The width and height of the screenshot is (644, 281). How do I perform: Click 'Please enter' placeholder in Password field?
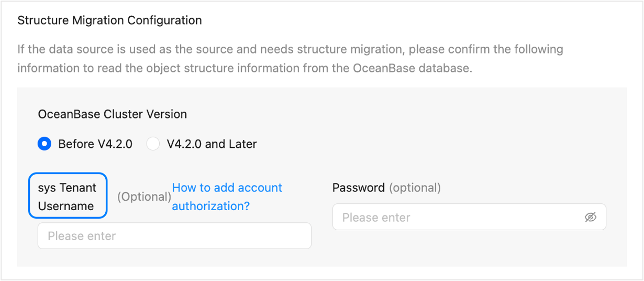pos(376,217)
